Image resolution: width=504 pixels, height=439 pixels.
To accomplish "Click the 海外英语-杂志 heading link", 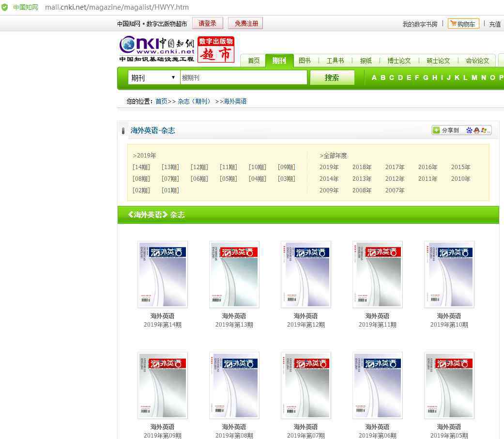I will (153, 130).
